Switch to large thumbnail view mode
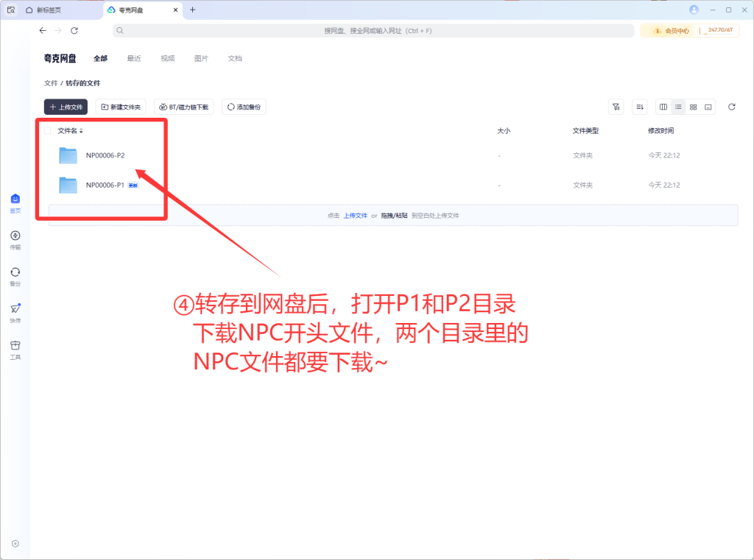754x560 pixels. point(708,107)
